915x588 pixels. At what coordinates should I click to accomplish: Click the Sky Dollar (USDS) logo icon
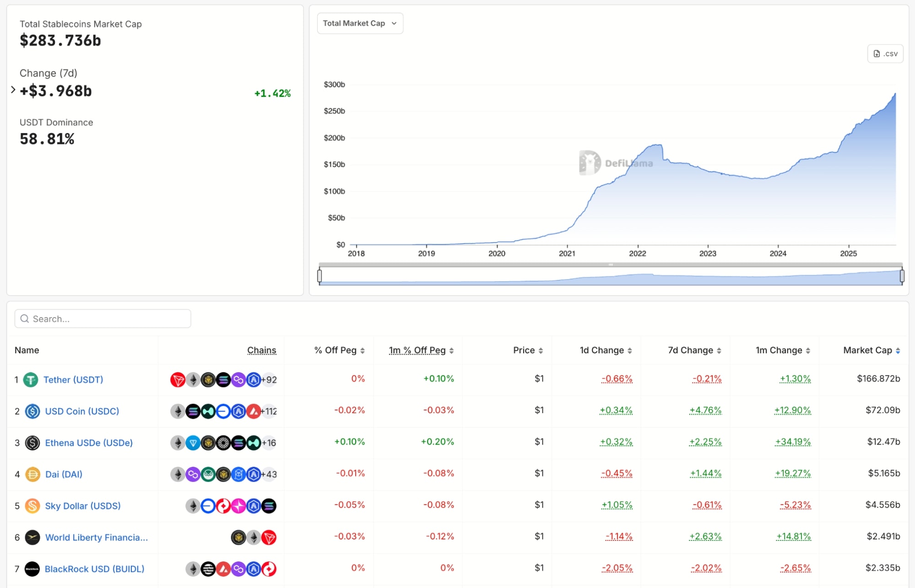(32, 506)
